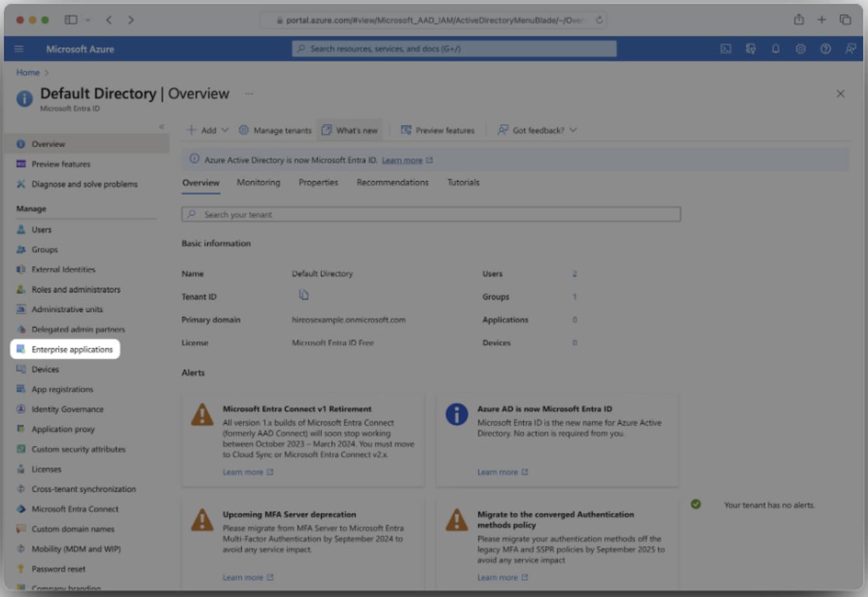Close the Default Directory blade
This screenshot has height=597, width=868.
840,93
